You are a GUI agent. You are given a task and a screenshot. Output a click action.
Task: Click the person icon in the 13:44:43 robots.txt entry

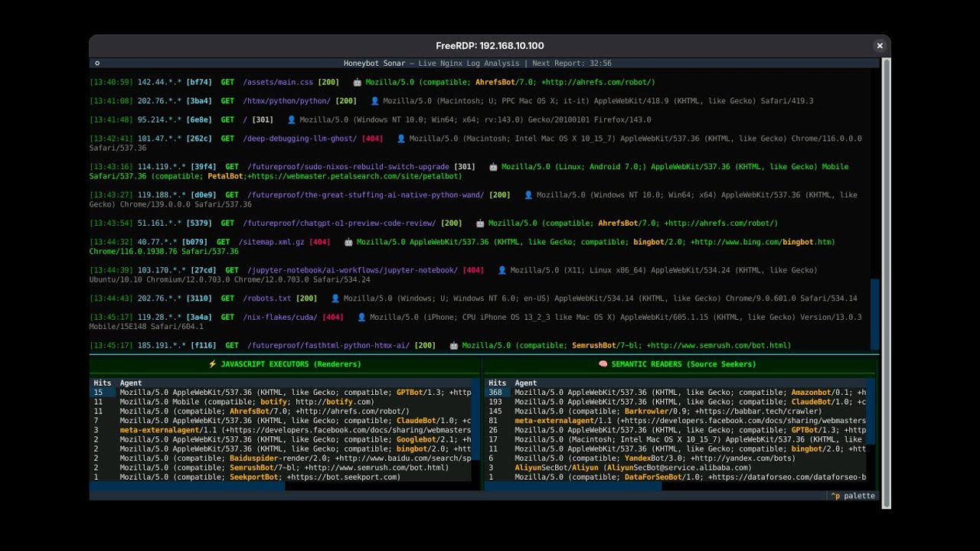pos(335,298)
